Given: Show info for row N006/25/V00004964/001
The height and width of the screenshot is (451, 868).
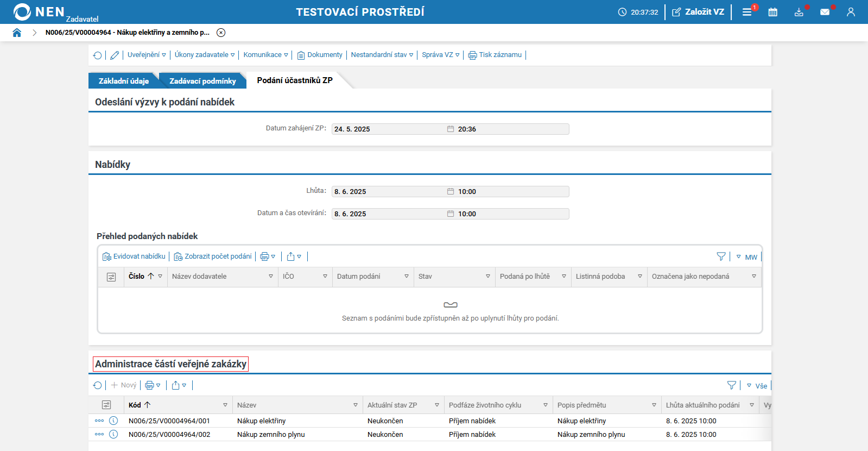Looking at the screenshot, I should 113,421.
